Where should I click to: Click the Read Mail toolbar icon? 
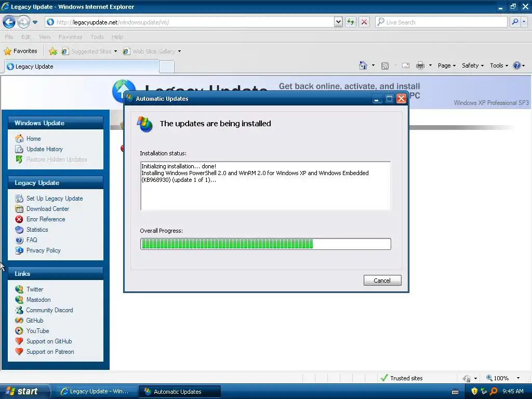406,65
